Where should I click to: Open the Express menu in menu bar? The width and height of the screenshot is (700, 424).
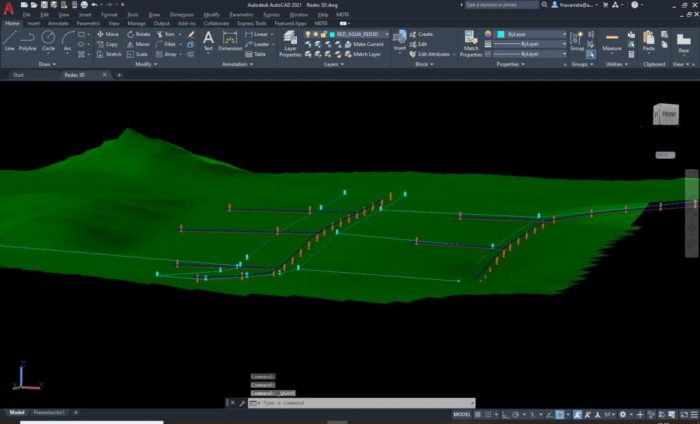271,15
